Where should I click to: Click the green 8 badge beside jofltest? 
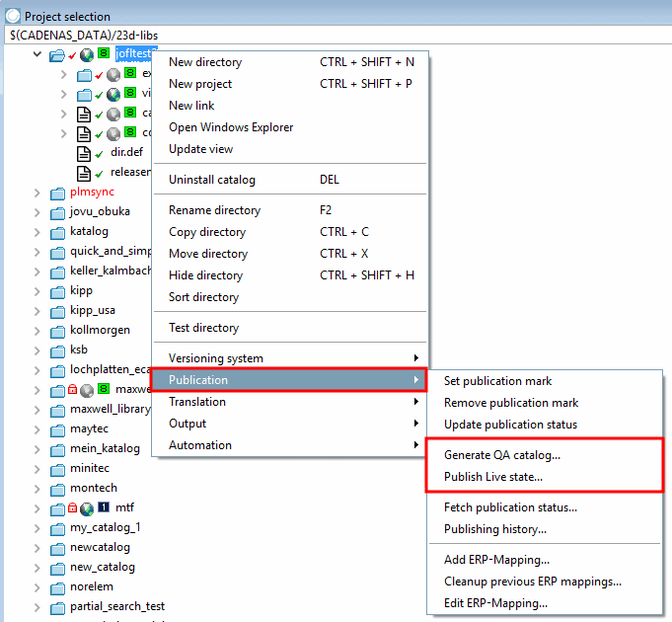pos(104,53)
